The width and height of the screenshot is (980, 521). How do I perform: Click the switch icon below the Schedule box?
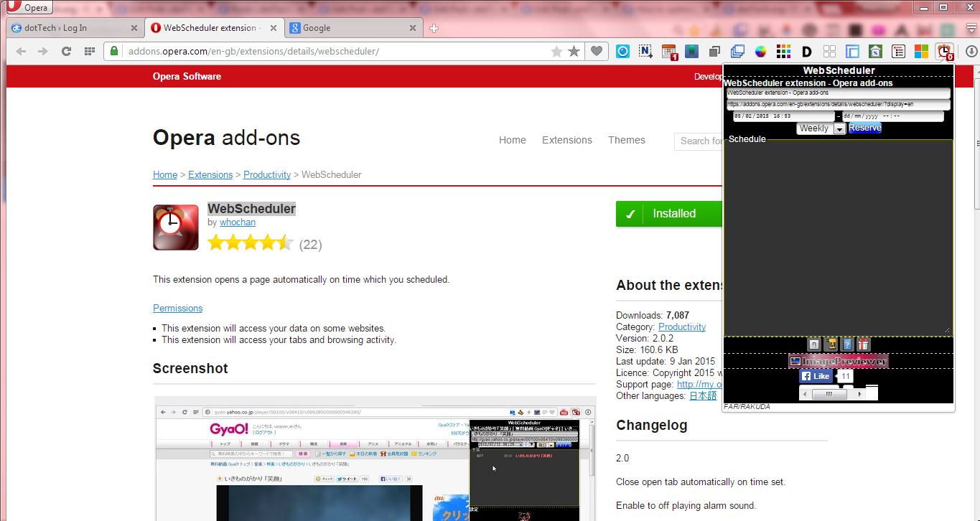coord(814,344)
